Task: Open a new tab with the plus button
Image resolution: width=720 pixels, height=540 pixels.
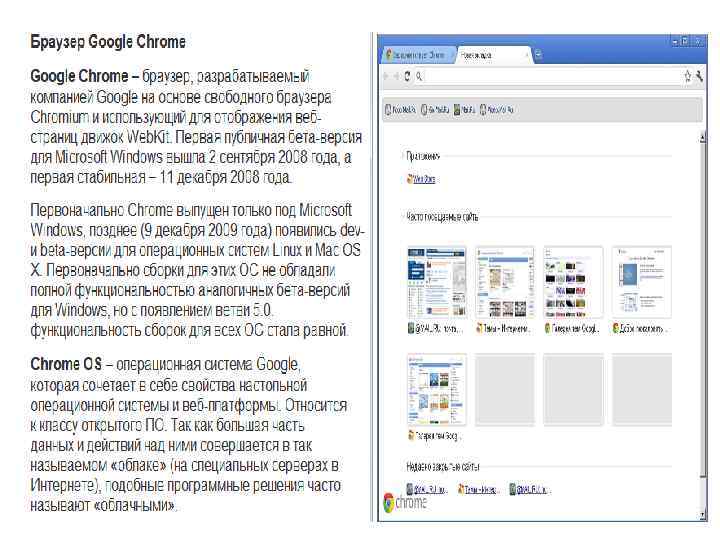Action: pos(538,55)
